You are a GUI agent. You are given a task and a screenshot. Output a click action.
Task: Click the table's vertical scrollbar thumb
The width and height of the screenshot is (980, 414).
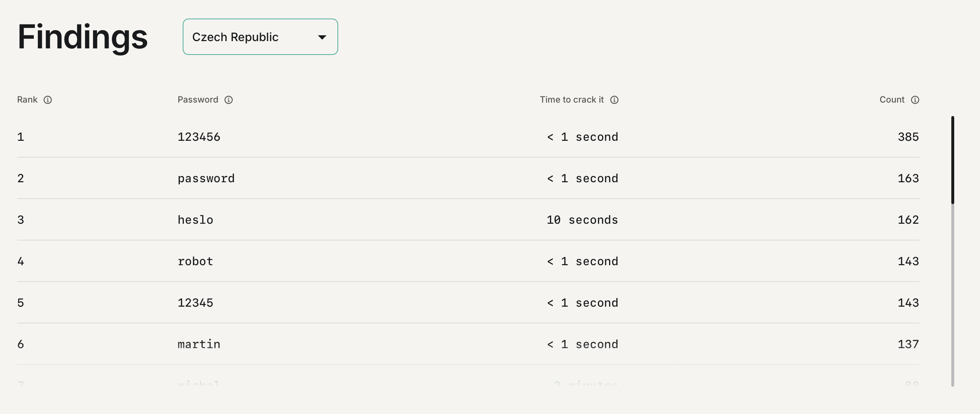(x=952, y=160)
